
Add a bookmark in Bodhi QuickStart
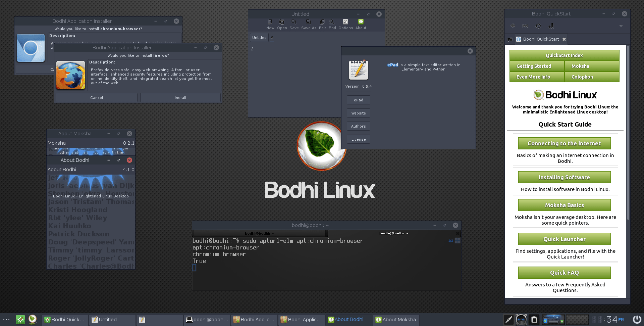click(x=550, y=26)
